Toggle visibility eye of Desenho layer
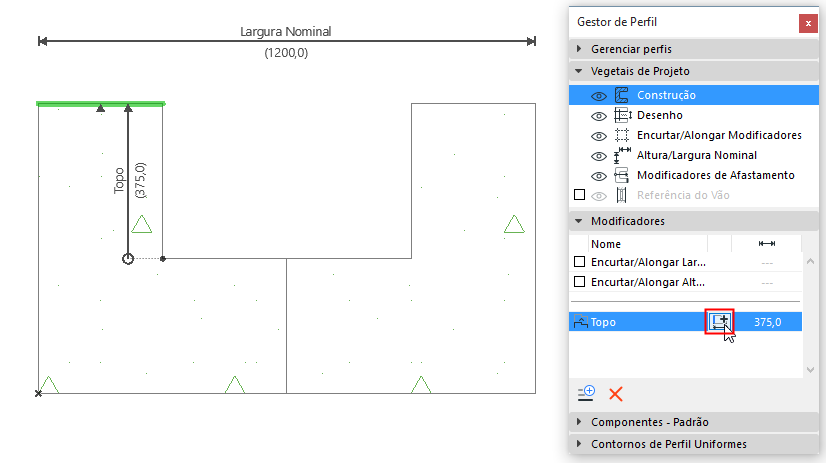 tap(598, 116)
